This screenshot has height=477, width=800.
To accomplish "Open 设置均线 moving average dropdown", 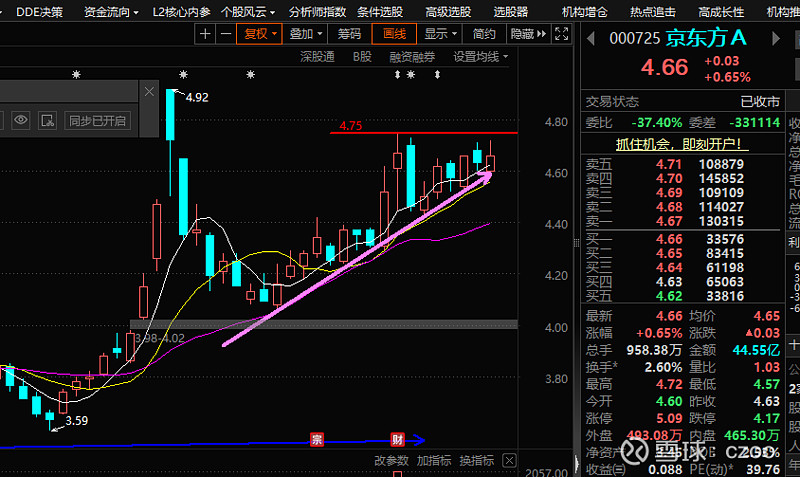I will click(x=481, y=57).
